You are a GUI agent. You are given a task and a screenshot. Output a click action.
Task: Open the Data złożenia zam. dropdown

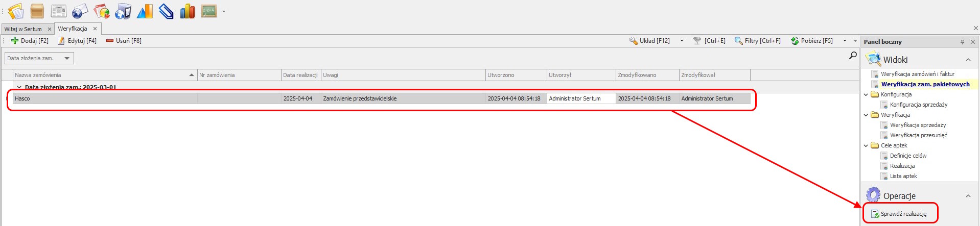click(67, 58)
